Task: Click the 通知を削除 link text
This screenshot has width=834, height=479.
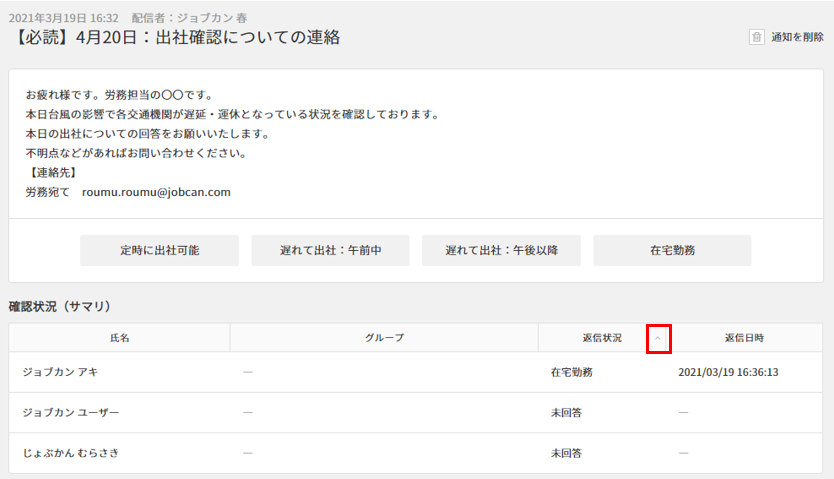Action: 797,37
